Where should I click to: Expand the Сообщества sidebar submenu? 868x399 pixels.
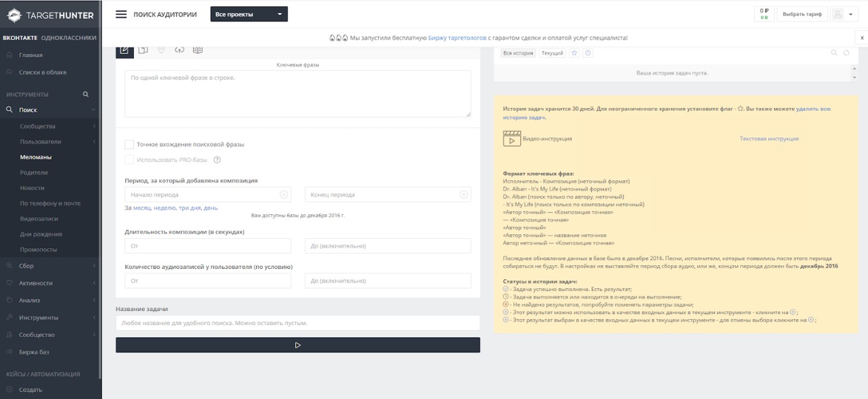coord(50,126)
